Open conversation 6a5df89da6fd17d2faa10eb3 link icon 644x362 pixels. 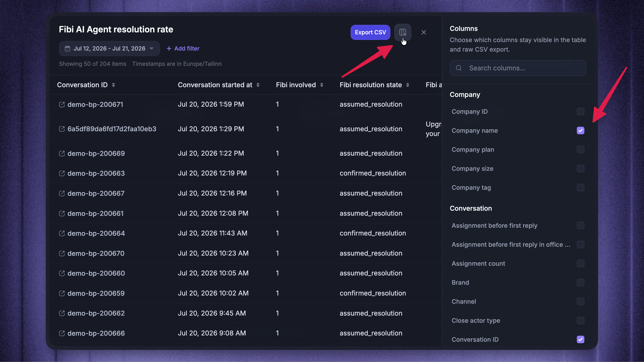pyautogui.click(x=62, y=129)
